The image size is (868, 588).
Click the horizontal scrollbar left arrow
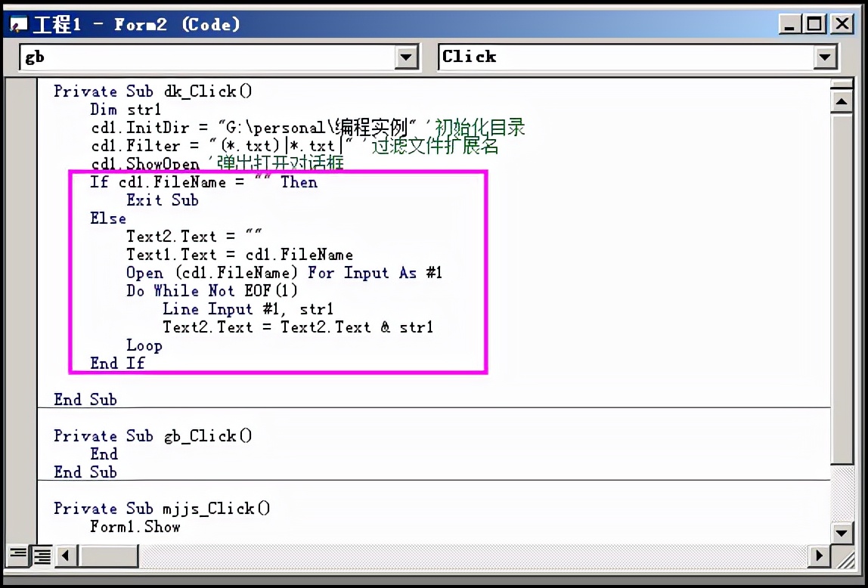(66, 556)
